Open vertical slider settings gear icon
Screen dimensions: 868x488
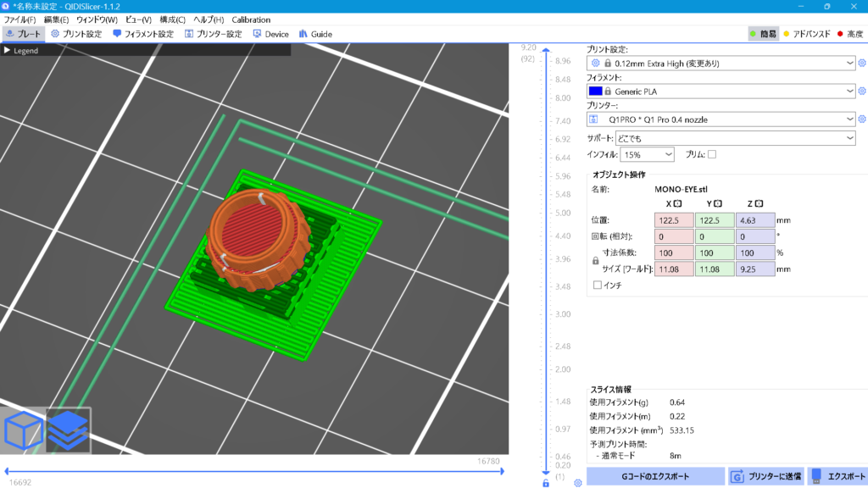pyautogui.click(x=577, y=483)
